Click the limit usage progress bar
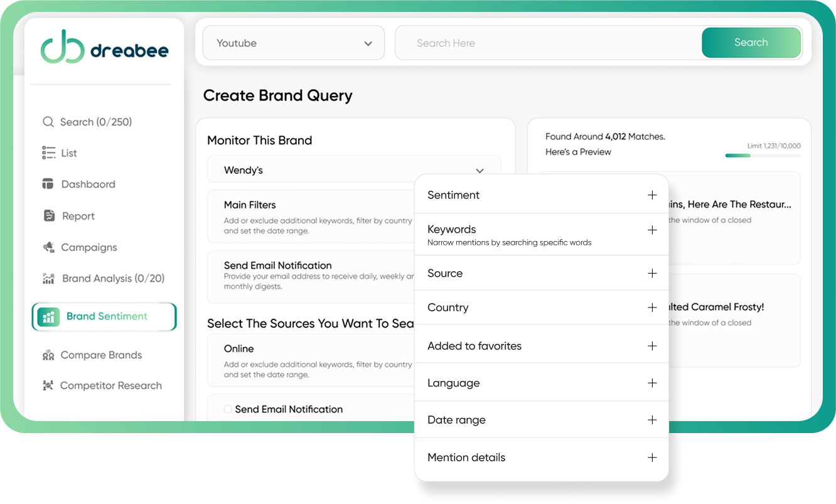 tap(763, 155)
